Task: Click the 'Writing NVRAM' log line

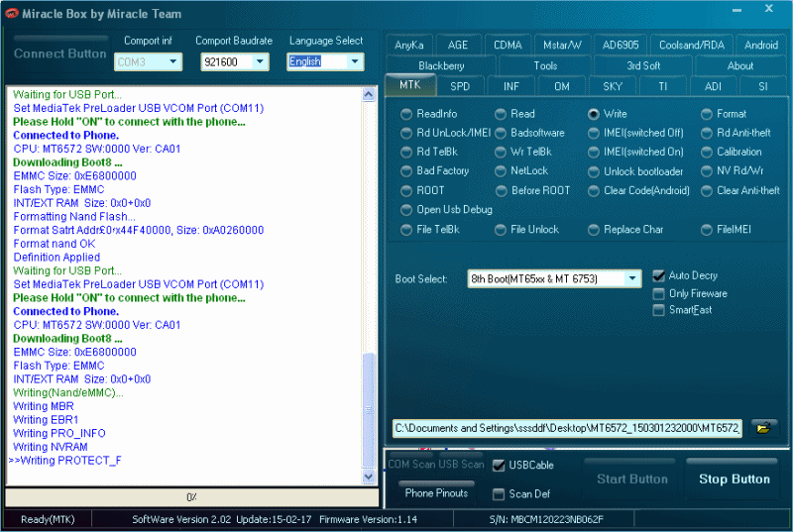Action: coord(51,447)
